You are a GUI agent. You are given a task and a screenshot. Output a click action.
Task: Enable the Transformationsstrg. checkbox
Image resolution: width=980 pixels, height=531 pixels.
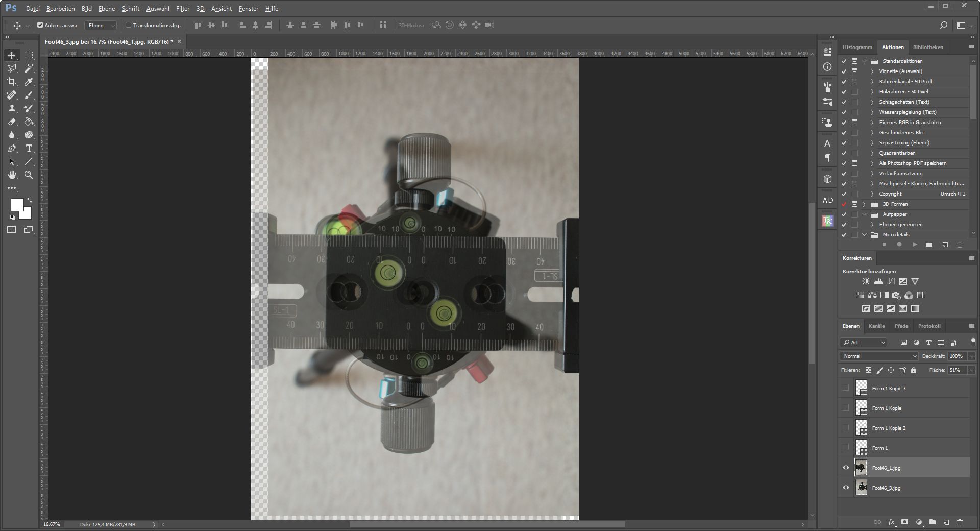[x=129, y=25]
